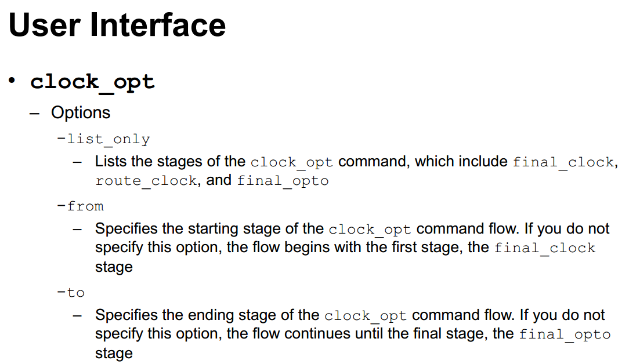Click the "User Interface" slide title
Viewport: 629px width, 364px height.
pos(117,25)
